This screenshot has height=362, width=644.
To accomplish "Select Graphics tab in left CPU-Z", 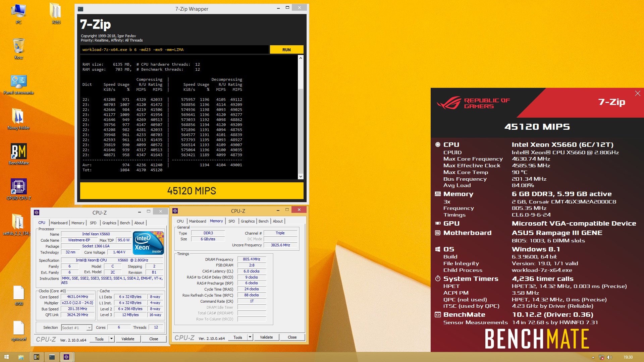I will (109, 223).
